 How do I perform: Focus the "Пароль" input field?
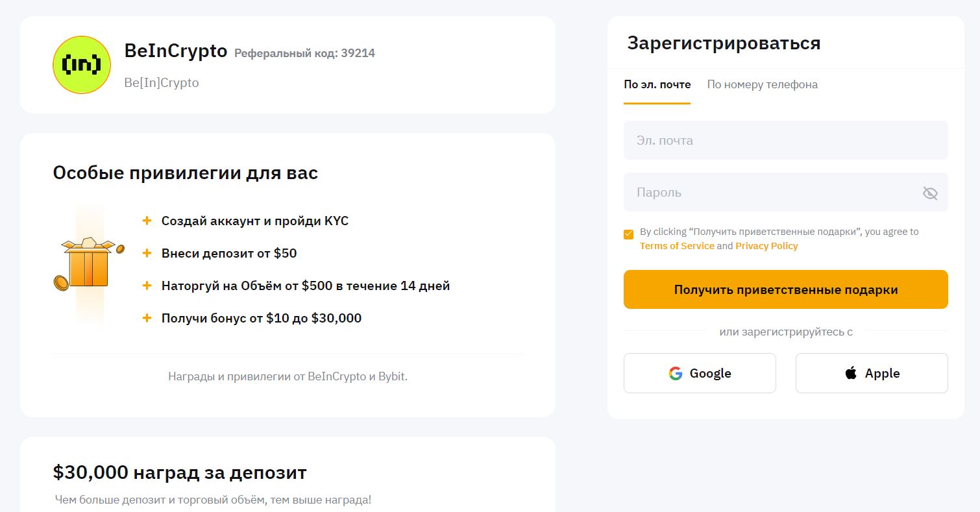(x=772, y=192)
